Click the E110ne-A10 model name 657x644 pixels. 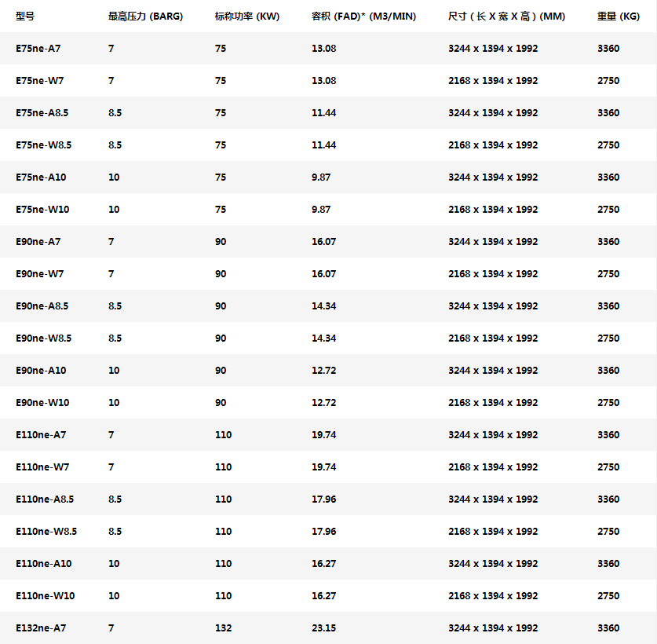pos(44,564)
